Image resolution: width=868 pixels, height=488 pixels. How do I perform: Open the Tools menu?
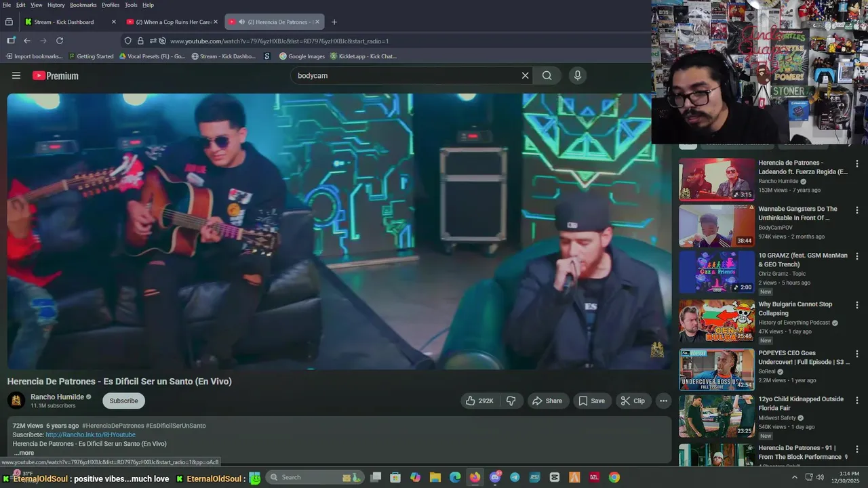[x=131, y=5]
